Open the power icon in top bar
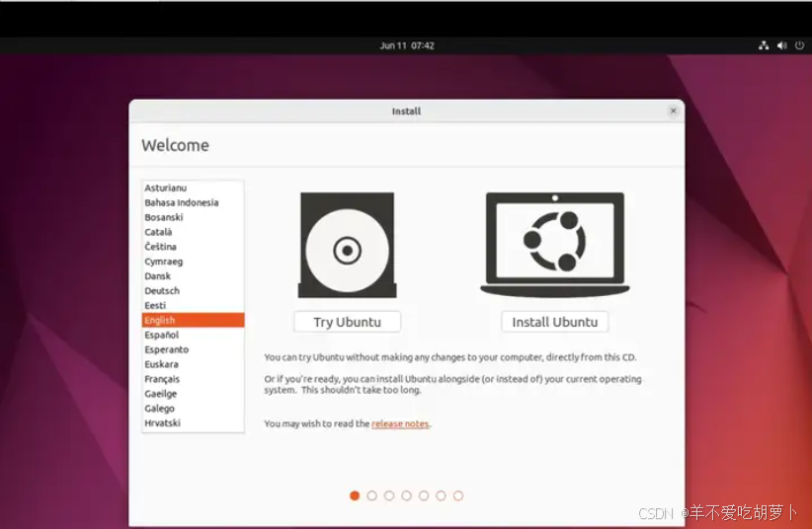Viewport: 812px width, 529px height. tap(799, 45)
